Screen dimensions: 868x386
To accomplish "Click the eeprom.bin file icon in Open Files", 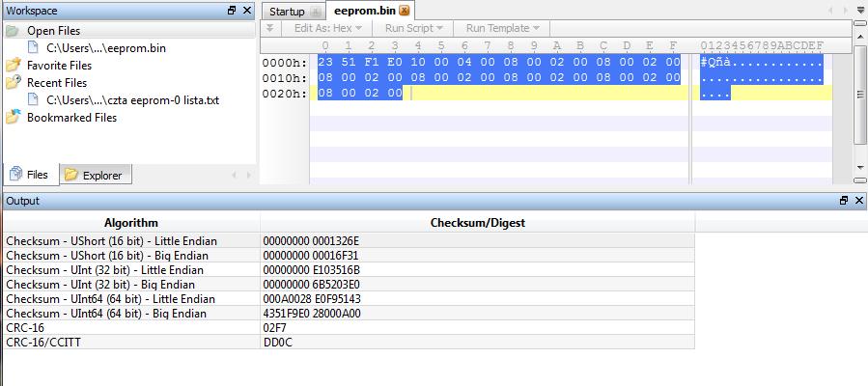I will [34, 48].
